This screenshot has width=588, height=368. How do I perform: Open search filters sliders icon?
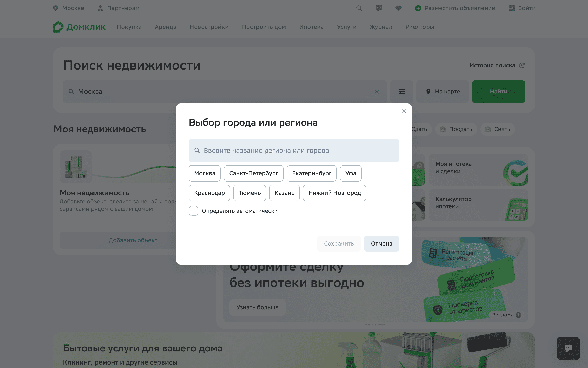tap(402, 92)
